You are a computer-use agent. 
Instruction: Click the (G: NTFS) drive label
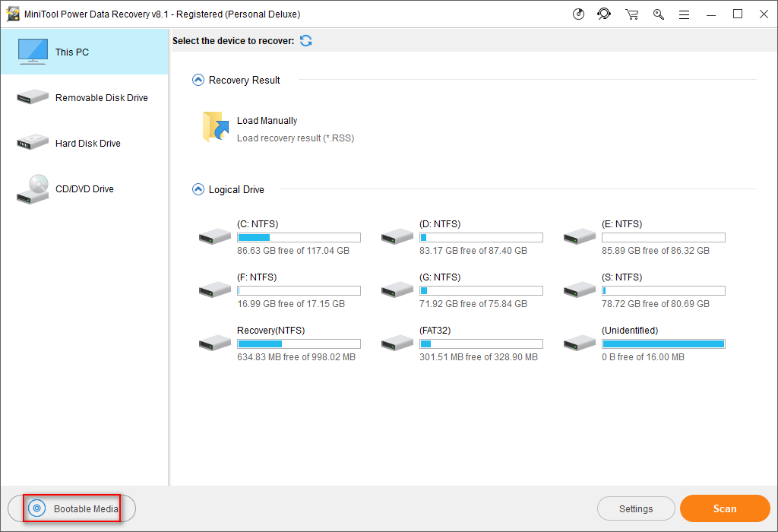click(440, 277)
